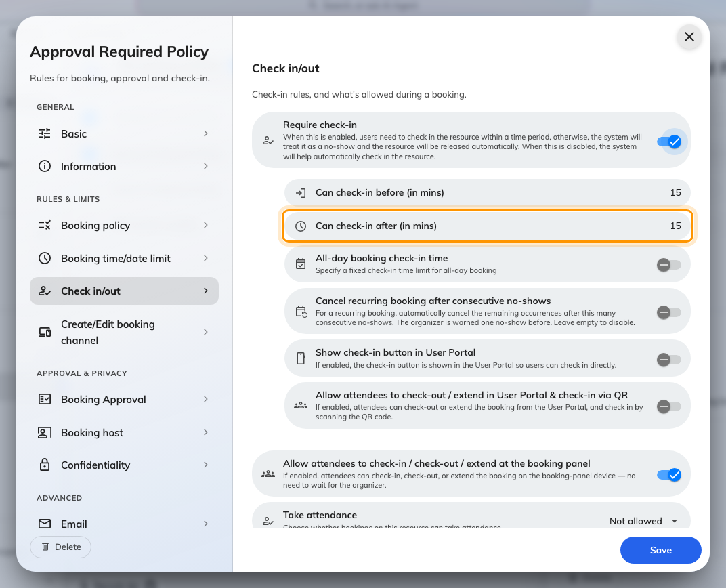Click the Check in/out panel heading
The height and width of the screenshot is (588, 726).
point(286,68)
